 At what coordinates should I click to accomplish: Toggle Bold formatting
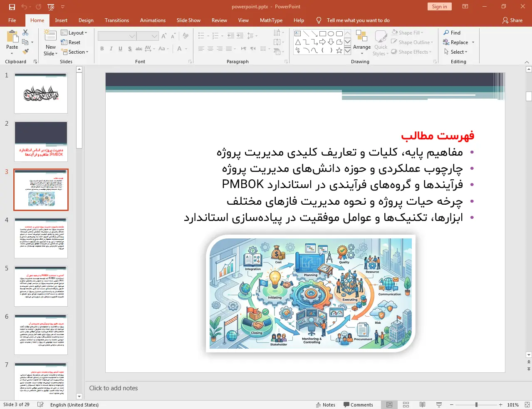coord(102,49)
